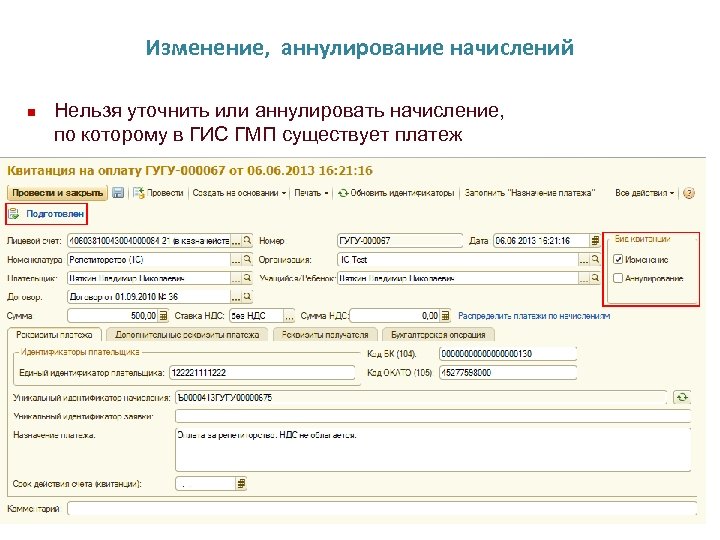The image size is (720, 540).
Task: Expand the Печать dropdown menu
Action: pos(311,193)
